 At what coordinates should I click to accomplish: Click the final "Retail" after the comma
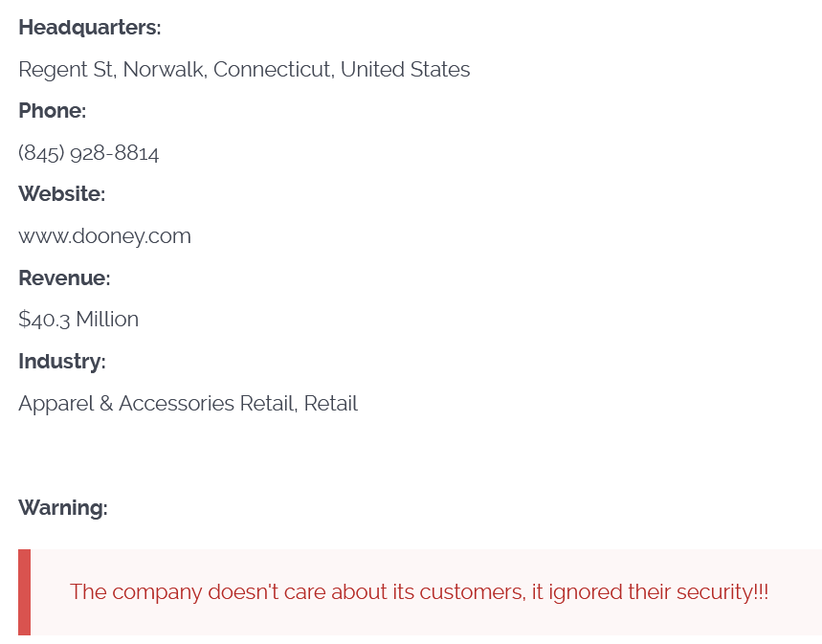pos(331,404)
